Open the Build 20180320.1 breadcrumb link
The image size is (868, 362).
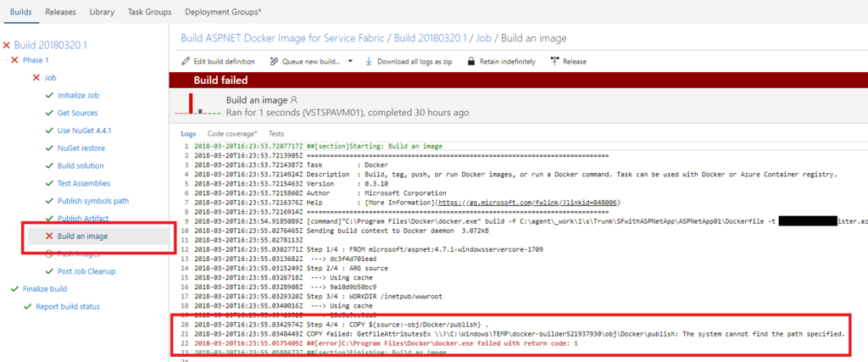[431, 38]
